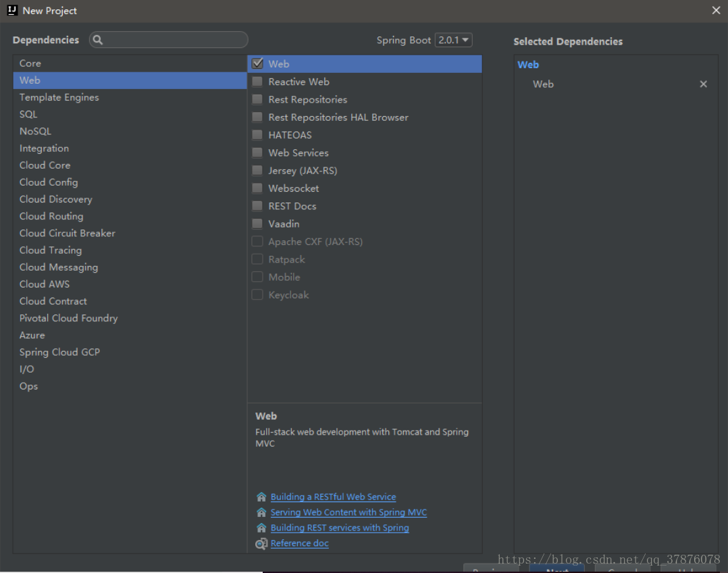728x573 pixels.
Task: Select the SQL category
Action: pos(130,114)
